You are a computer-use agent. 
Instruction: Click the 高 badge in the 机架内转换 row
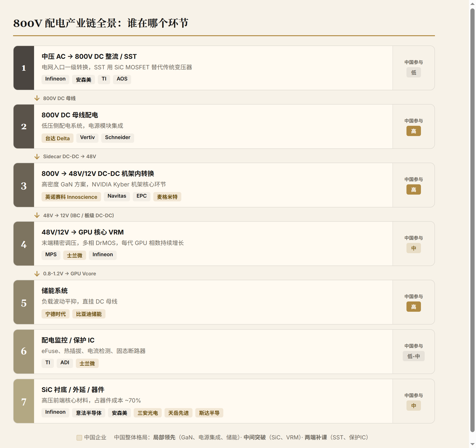[x=413, y=190]
